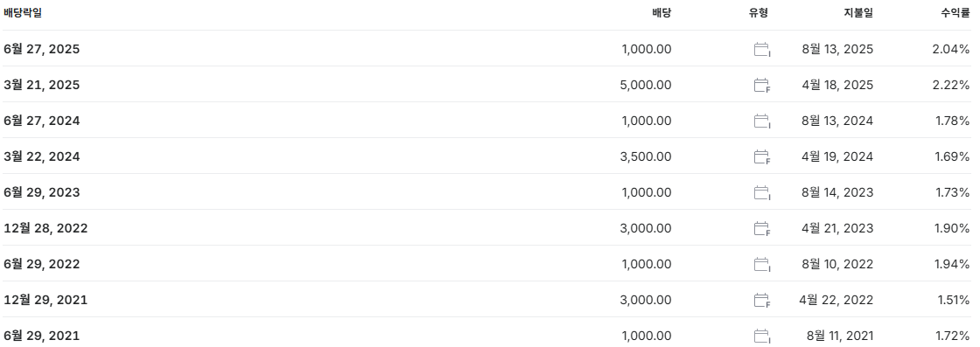The image size is (980, 347).
Task: Select the type icon for 6월 29, 2021
Action: pyautogui.click(x=762, y=337)
